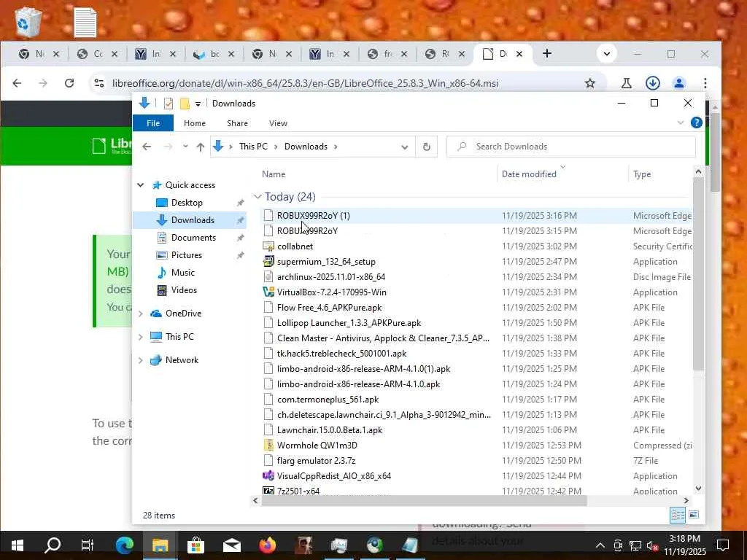Viewport: 747px width, 560px height.
Task: Launch Firefox from the taskbar
Action: 267,545
